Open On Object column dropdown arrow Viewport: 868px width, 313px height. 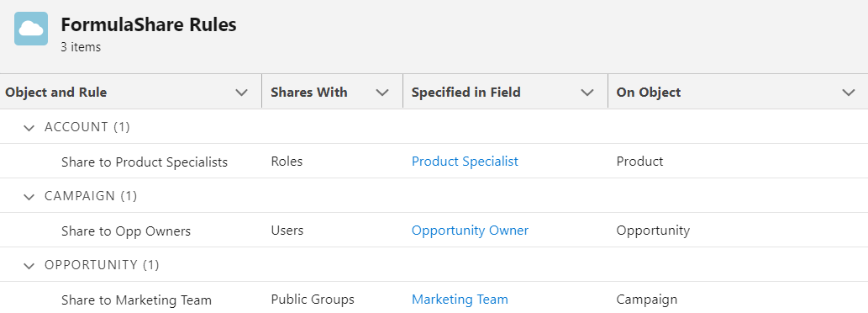(x=849, y=93)
